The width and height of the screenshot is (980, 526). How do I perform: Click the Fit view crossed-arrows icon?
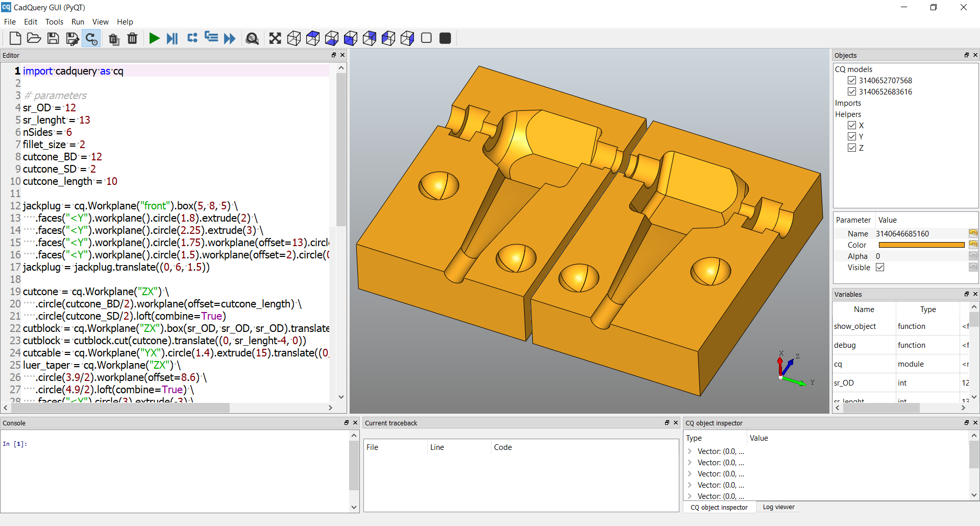[275, 38]
